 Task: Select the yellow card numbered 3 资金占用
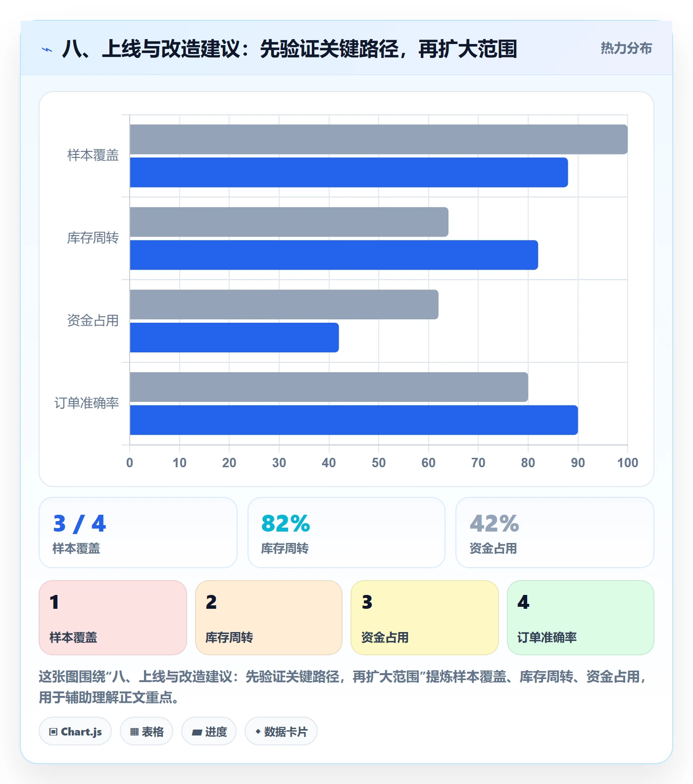(425, 618)
